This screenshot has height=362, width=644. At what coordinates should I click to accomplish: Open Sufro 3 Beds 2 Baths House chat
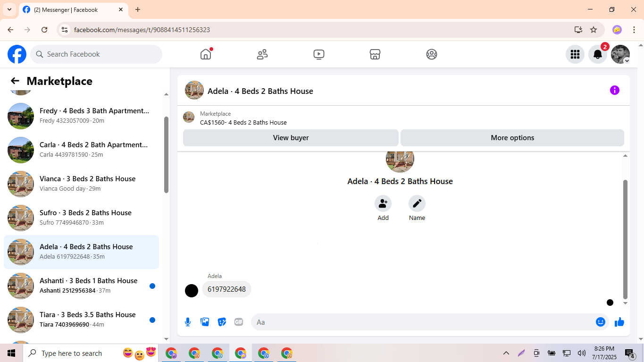pos(81,218)
